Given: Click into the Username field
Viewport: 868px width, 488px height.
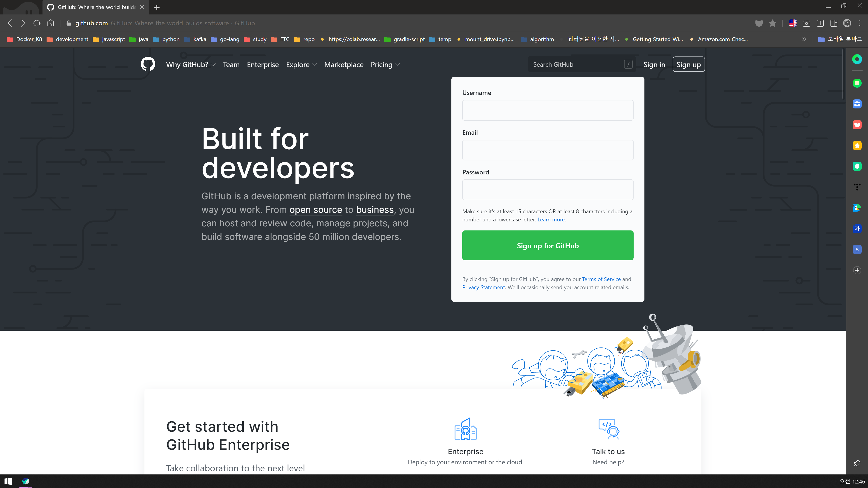Looking at the screenshot, I should (x=547, y=110).
